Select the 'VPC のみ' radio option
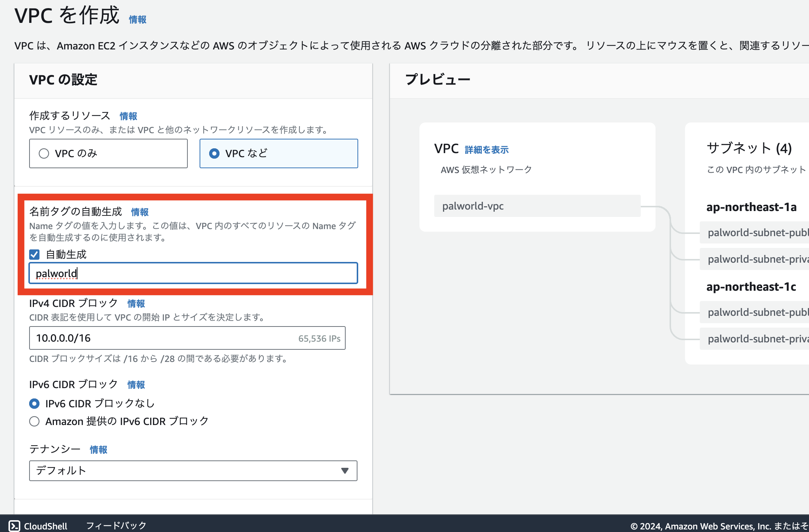This screenshot has width=809, height=532. click(x=44, y=153)
